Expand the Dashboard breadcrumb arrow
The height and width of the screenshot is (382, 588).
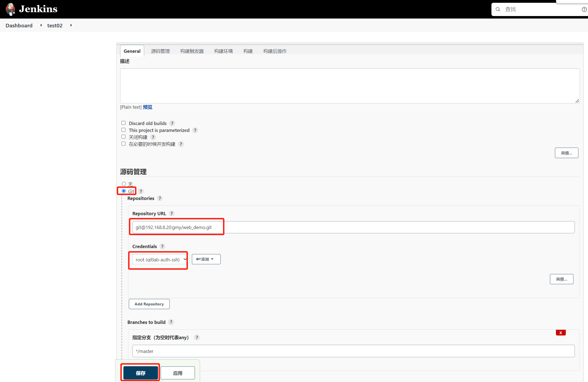41,25
